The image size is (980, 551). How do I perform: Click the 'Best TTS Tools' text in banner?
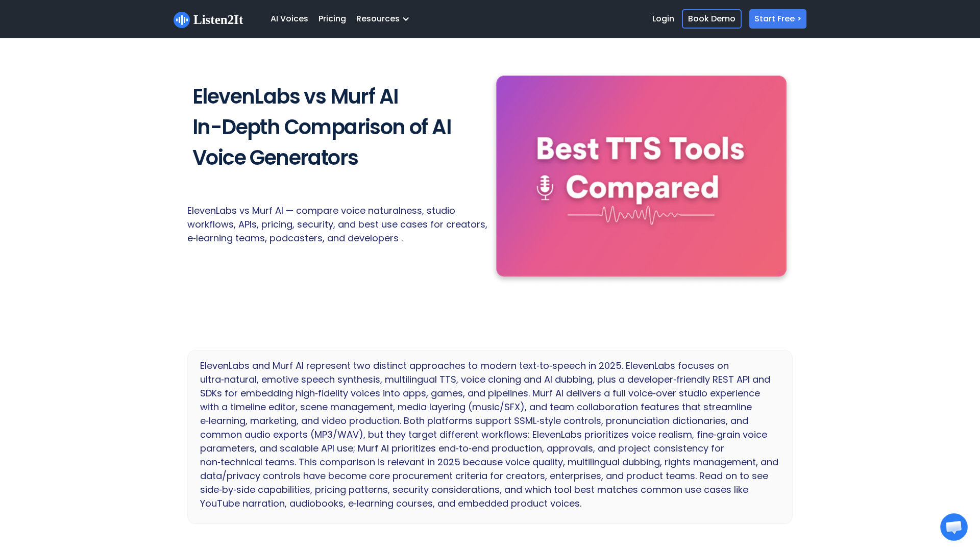640,149
